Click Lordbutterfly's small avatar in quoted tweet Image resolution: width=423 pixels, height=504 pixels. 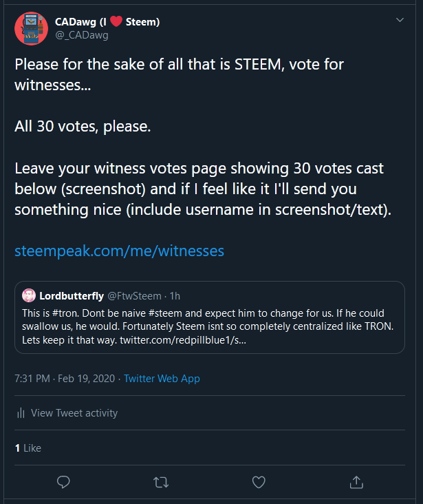click(x=29, y=295)
